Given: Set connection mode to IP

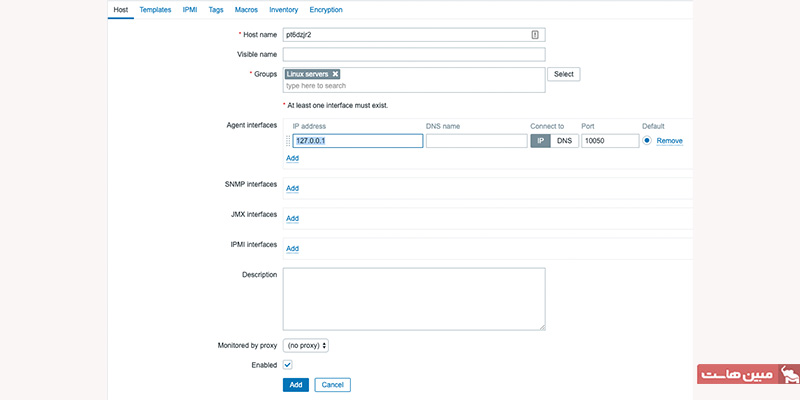Looking at the screenshot, I should (x=541, y=141).
